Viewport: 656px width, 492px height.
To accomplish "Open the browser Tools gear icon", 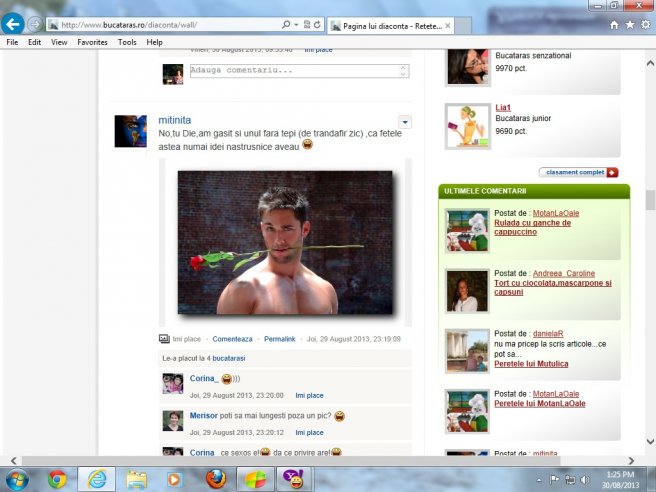I will coord(644,24).
